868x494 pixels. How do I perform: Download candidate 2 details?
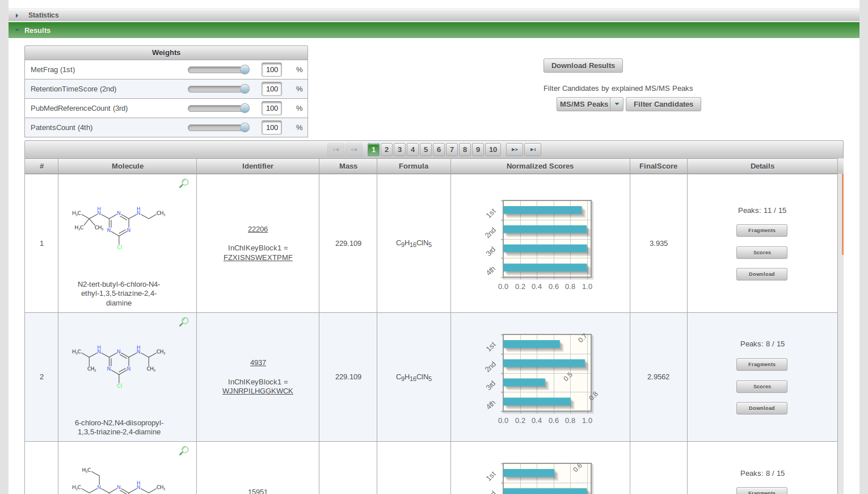tap(761, 408)
